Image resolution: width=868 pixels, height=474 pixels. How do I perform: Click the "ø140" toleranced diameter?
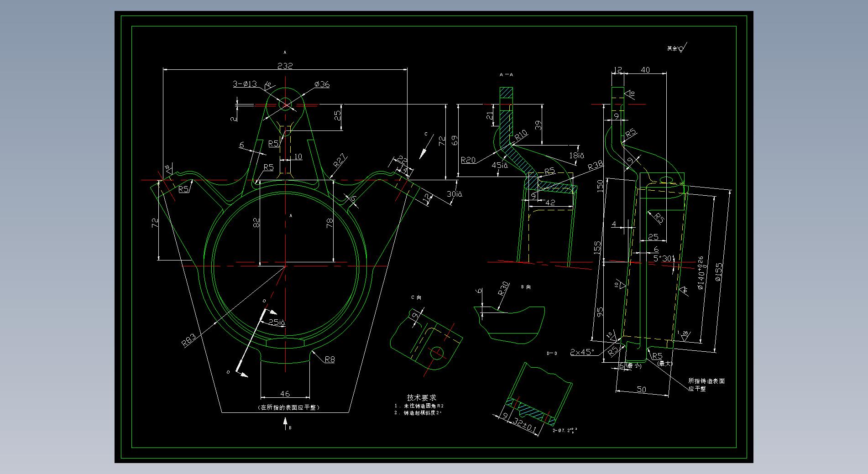click(x=701, y=273)
